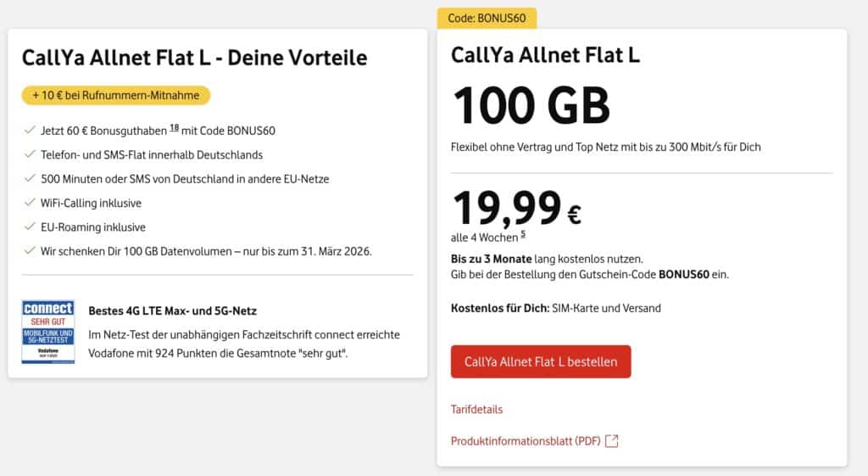Click the '+ 10 € bei Rufnummern-Mitnahme' badge
This screenshot has width=868, height=476.
click(116, 96)
